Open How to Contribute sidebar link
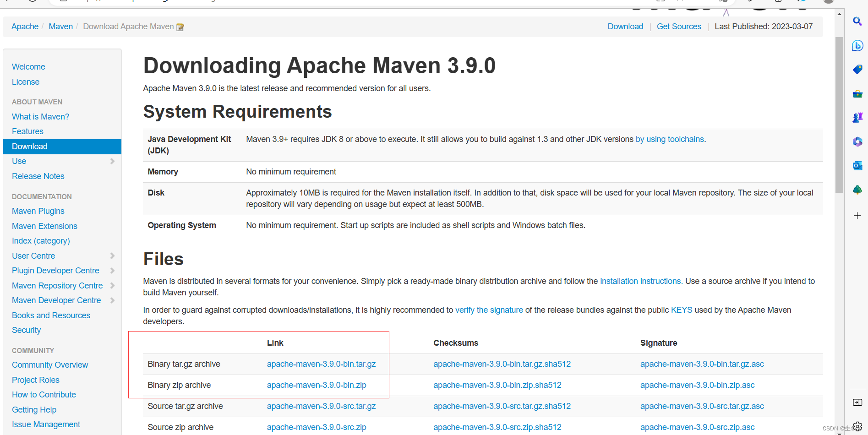Screen dimensions: 868x435 pos(44,395)
